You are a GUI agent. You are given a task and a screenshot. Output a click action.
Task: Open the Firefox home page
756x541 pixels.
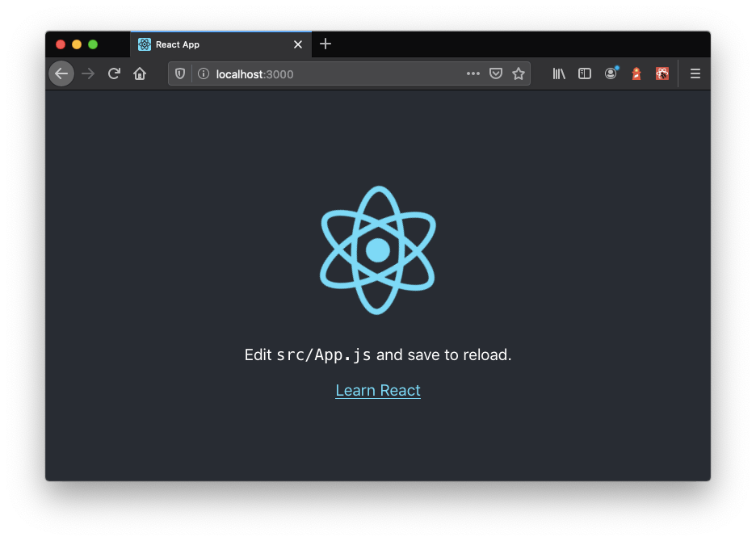(x=140, y=73)
